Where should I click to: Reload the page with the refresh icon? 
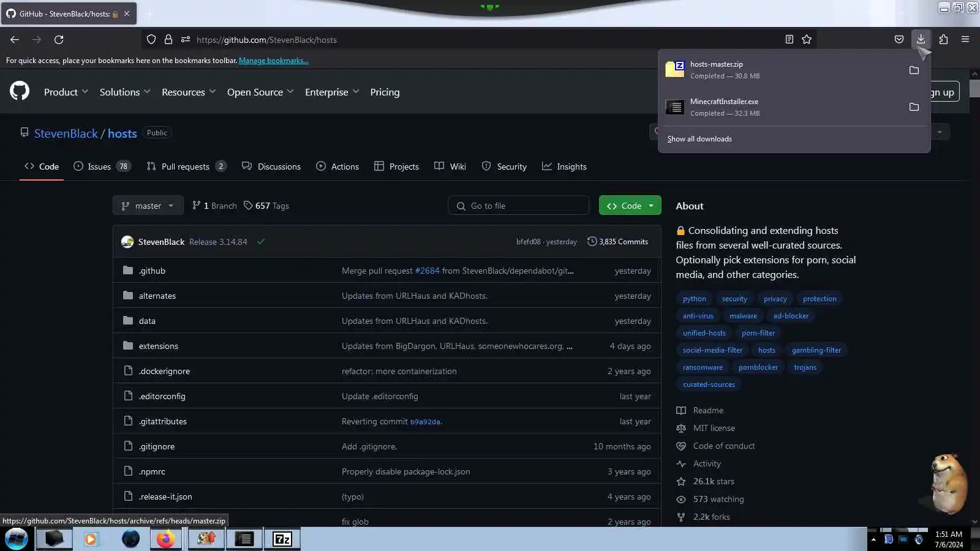pyautogui.click(x=59, y=40)
